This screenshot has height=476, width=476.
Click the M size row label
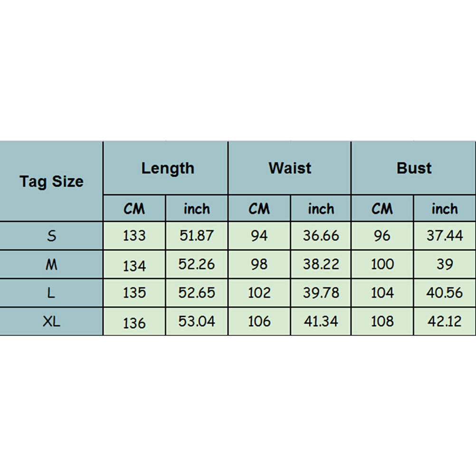point(51,265)
